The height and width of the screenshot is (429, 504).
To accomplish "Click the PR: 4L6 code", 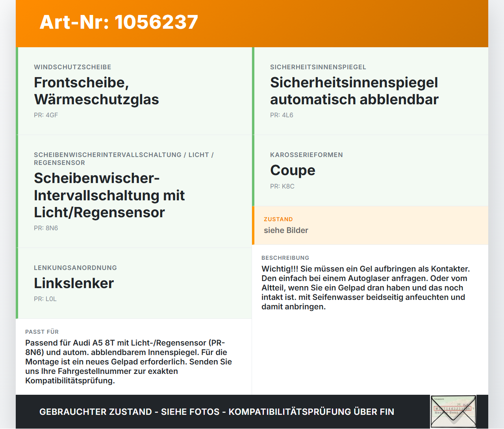I will (x=282, y=115).
